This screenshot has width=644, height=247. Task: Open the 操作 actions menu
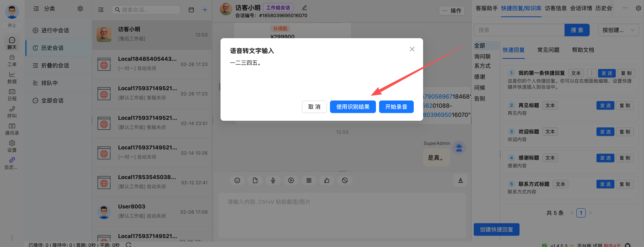452,11
